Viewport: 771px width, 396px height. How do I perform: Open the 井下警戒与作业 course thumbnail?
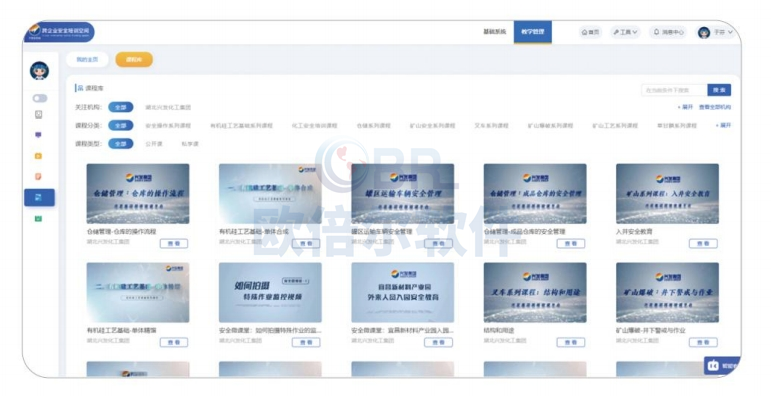(667, 293)
